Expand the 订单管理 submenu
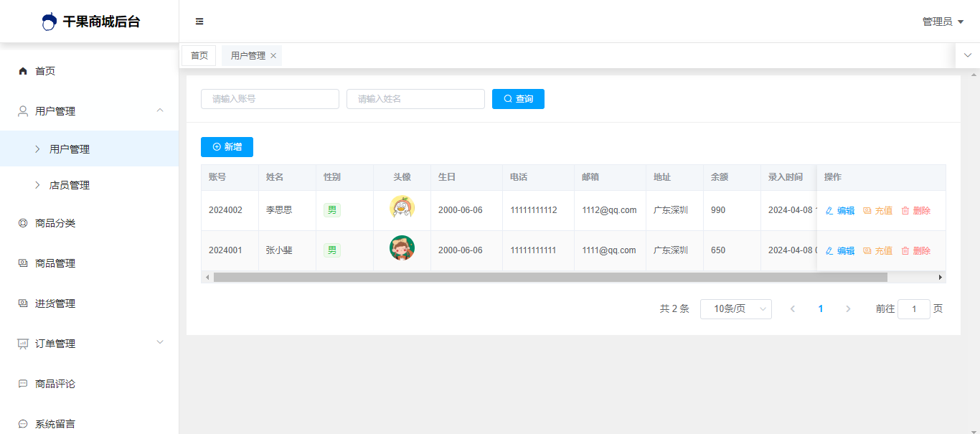The width and height of the screenshot is (980, 434). tap(160, 342)
